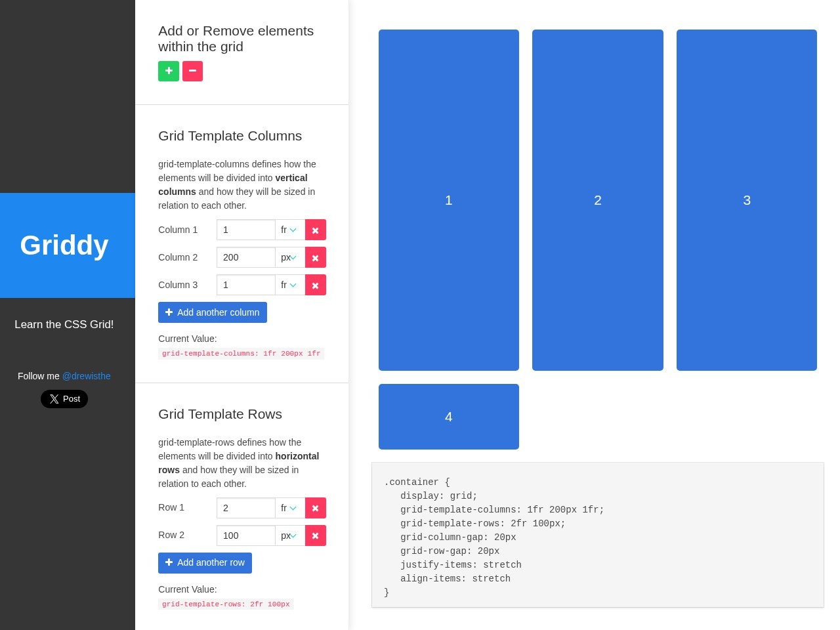Viewport: 840px width, 630px height.
Task: Delete Column 3 with the red X
Action: [x=316, y=285]
